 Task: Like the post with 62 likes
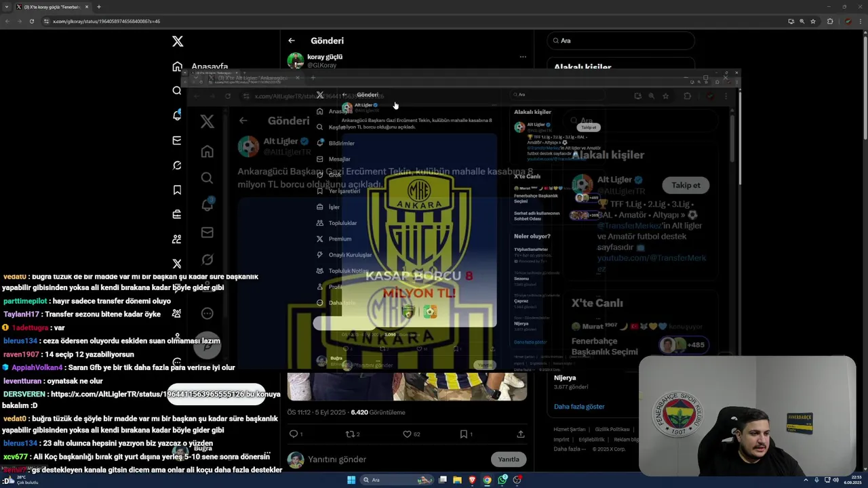407,434
